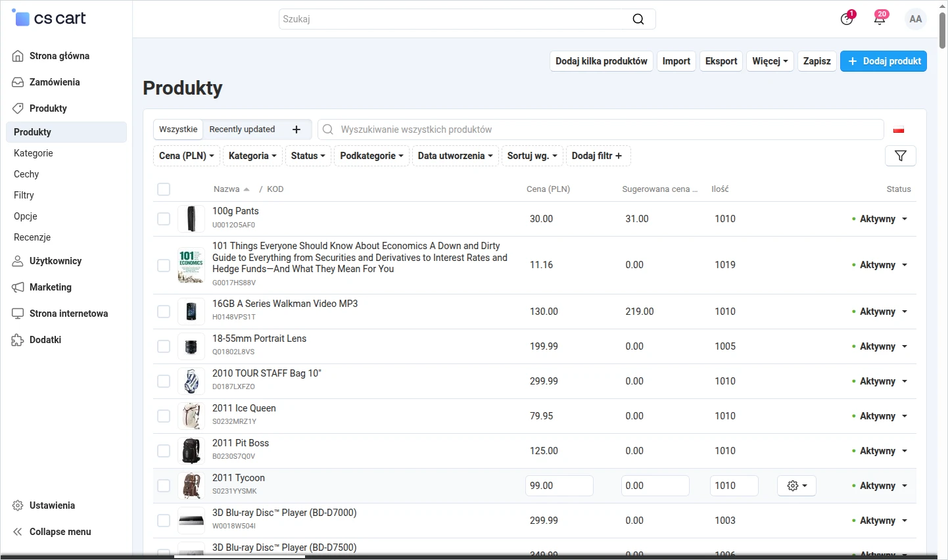This screenshot has width=948, height=560.
Task: Check the 100g Pants row checkbox
Action: (x=164, y=219)
